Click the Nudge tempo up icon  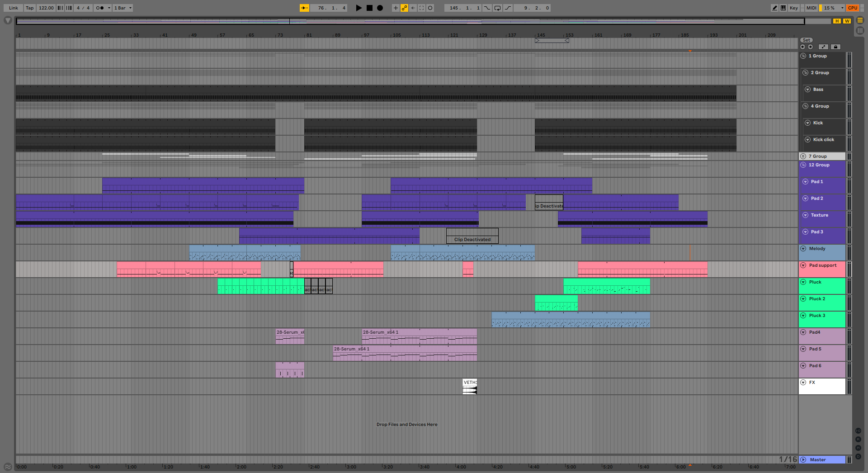click(x=69, y=8)
